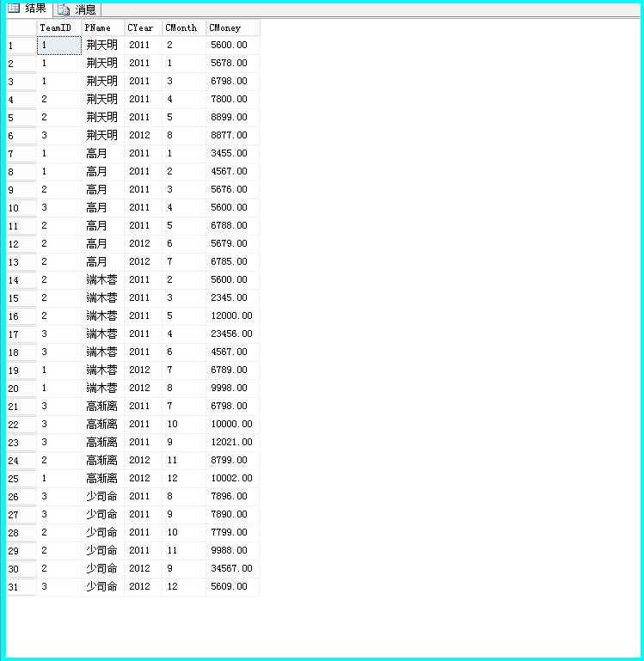
Task: Click CMoney value 8877.00
Action: [229, 135]
